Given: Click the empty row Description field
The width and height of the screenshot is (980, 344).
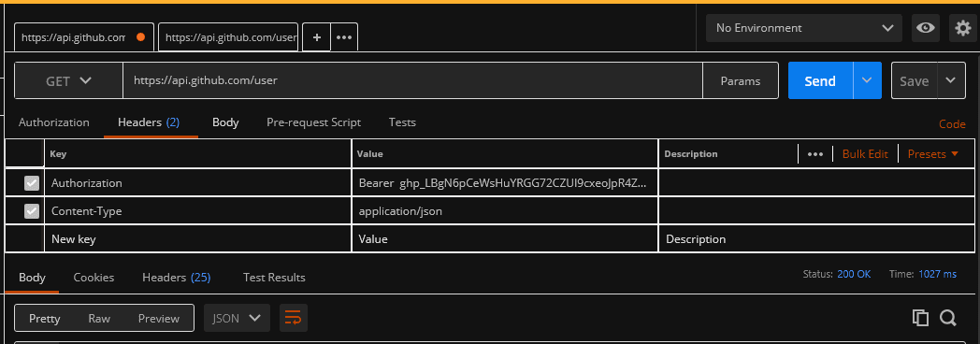Looking at the screenshot, I should 817,239.
